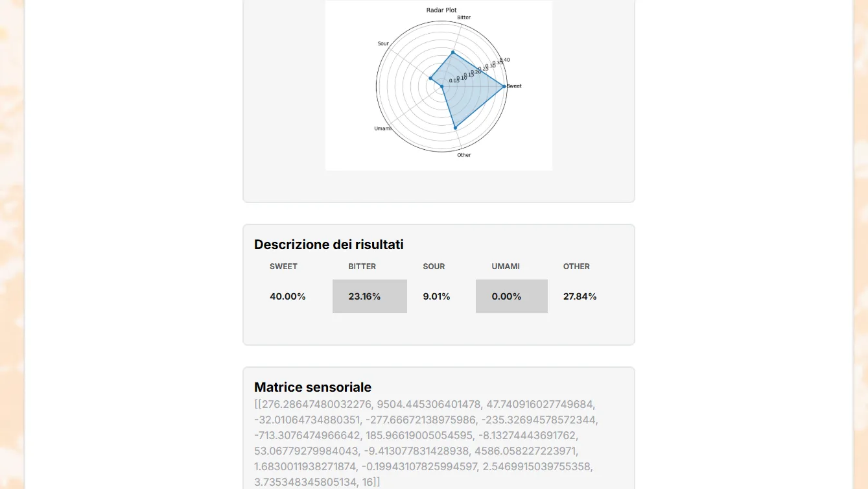Select the 9.01% Sour value cell
Viewport: 868px width, 489px height.
(441, 296)
